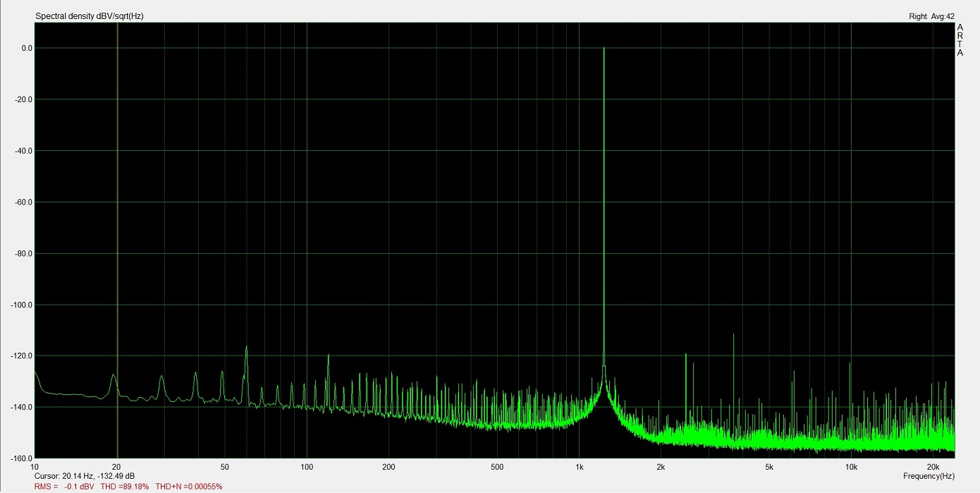Click the 200 frequency axis label
This screenshot has height=493, width=980.
[x=388, y=467]
